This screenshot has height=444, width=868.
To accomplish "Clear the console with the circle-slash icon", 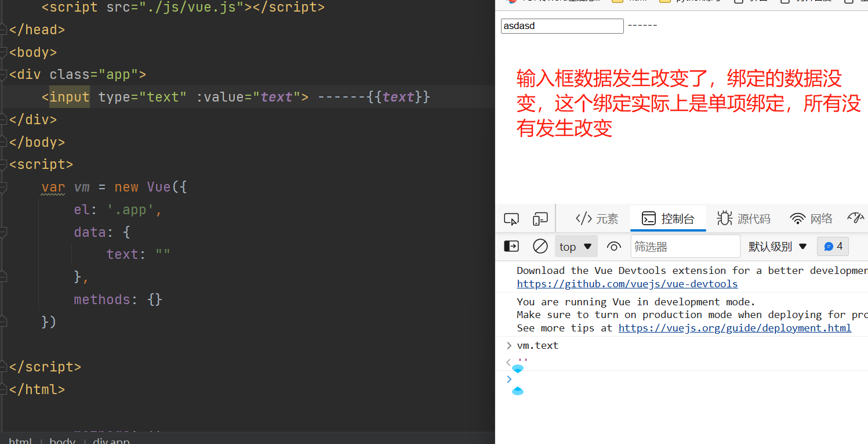I will click(x=540, y=246).
